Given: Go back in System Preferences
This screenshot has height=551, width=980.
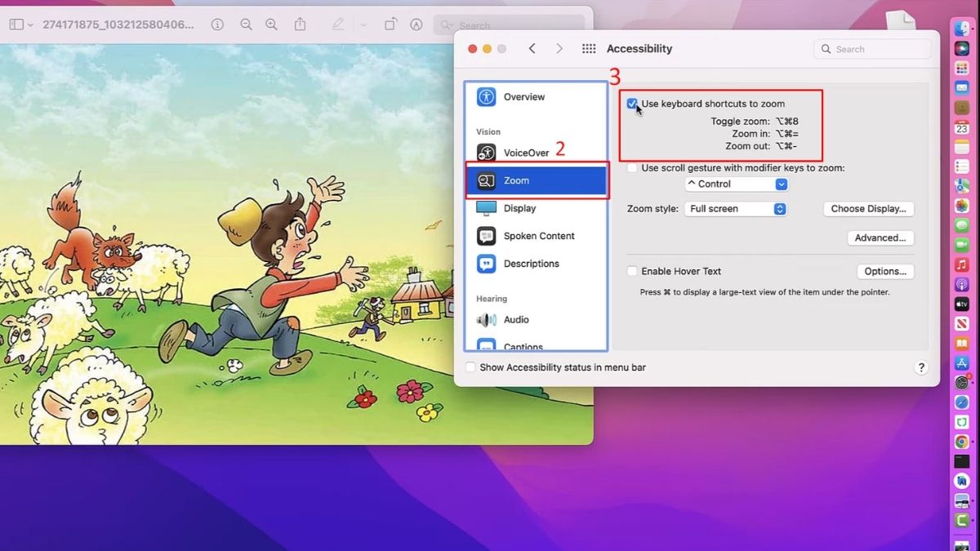Looking at the screenshot, I should pyautogui.click(x=532, y=49).
